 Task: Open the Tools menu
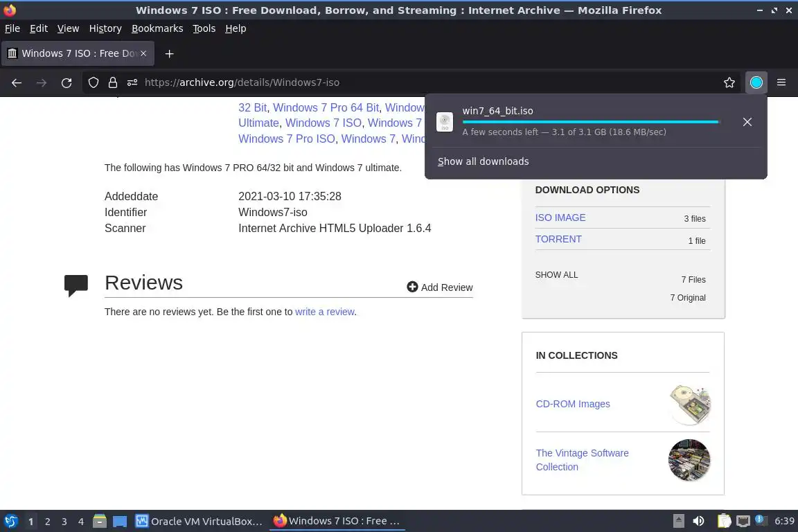[x=204, y=28]
